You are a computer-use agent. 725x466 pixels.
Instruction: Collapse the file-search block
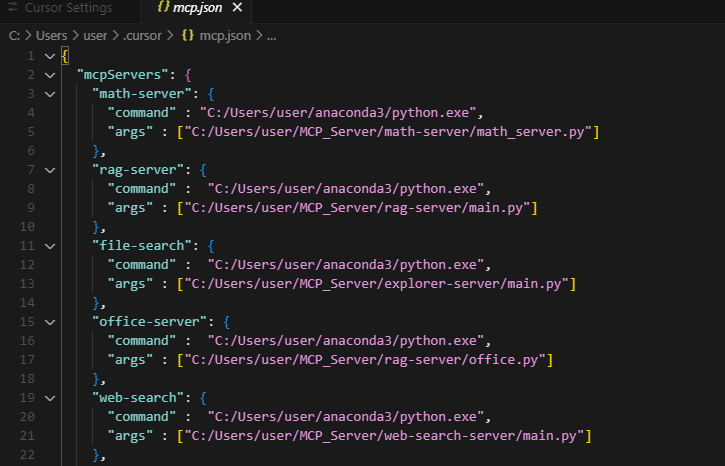point(48,246)
